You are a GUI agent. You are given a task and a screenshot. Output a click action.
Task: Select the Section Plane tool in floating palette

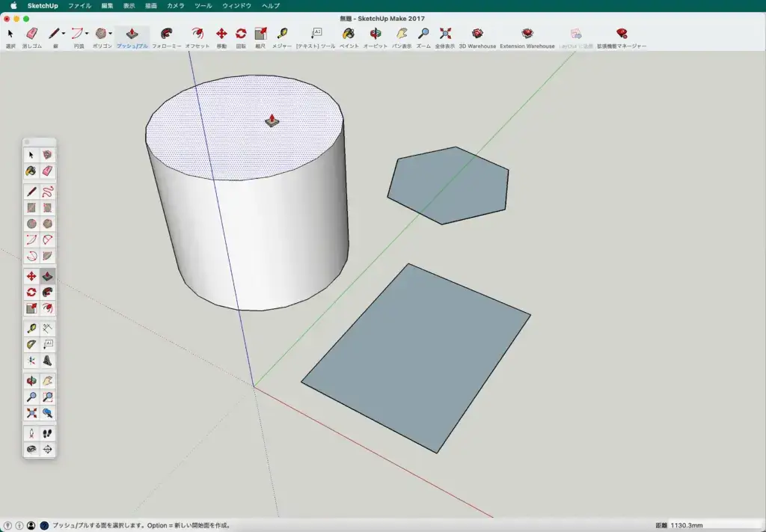(47, 450)
